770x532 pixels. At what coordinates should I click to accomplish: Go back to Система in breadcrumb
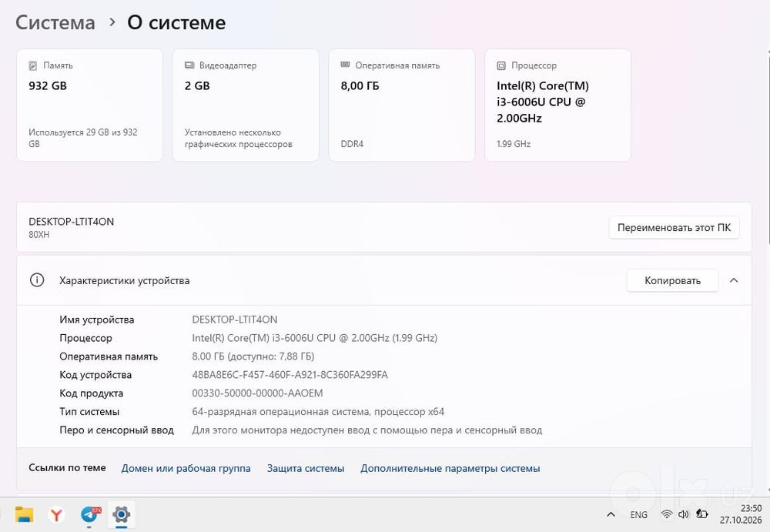click(55, 22)
